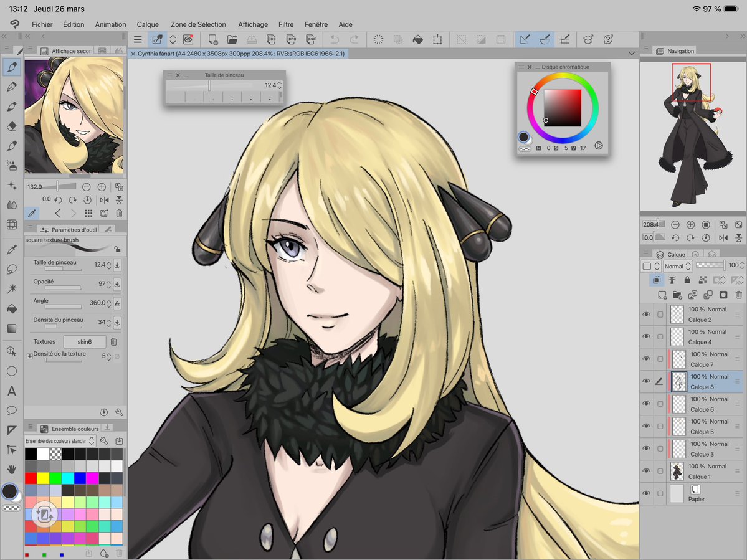Select the Balloon speech bubble tool
Screen dimensions: 747x560
coord(12,411)
